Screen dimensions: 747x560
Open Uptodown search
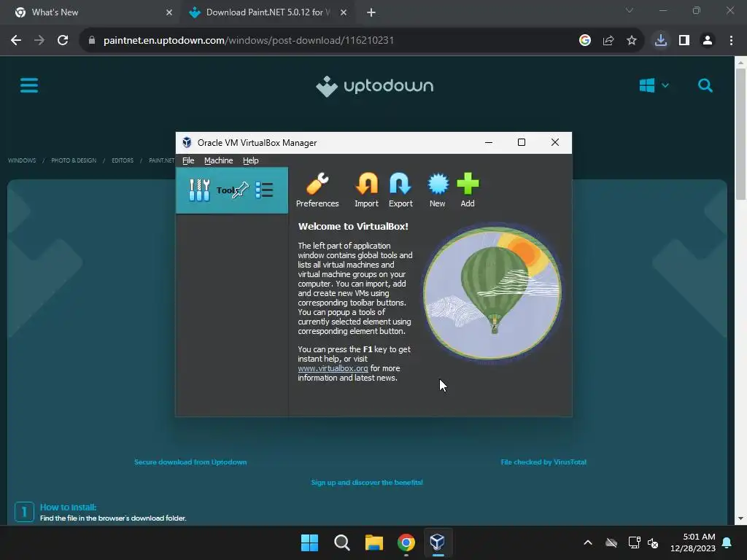pyautogui.click(x=705, y=86)
